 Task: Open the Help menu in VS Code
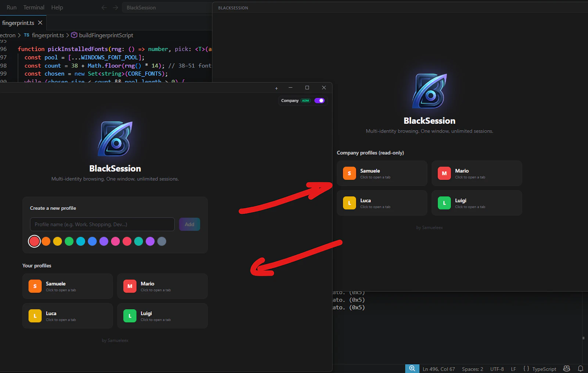tap(57, 7)
